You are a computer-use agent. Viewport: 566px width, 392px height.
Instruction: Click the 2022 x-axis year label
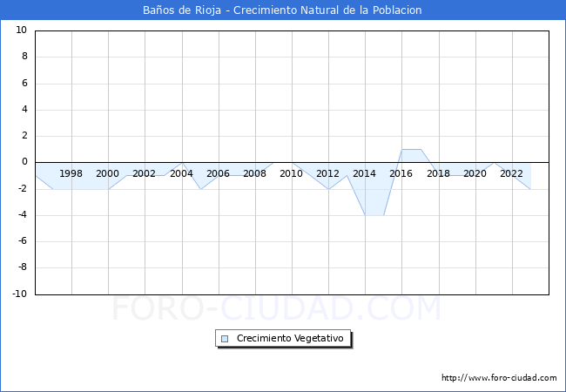point(511,173)
